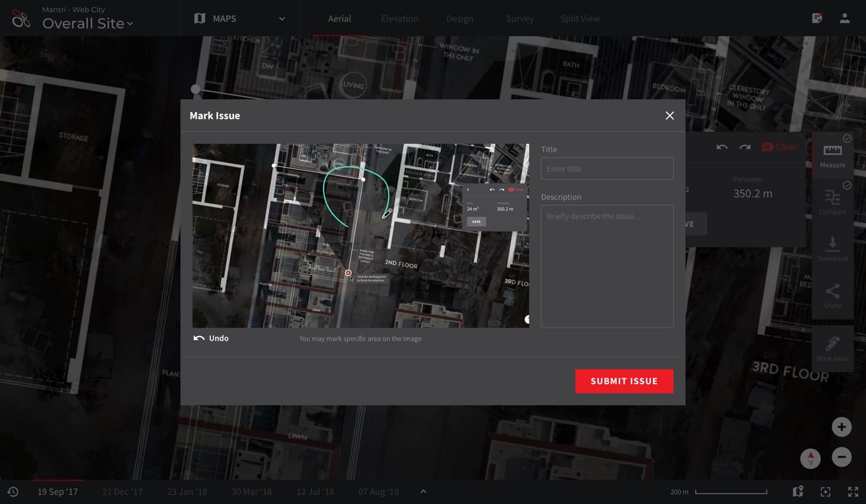Zoom in on the map
866x504 pixels.
click(x=841, y=427)
